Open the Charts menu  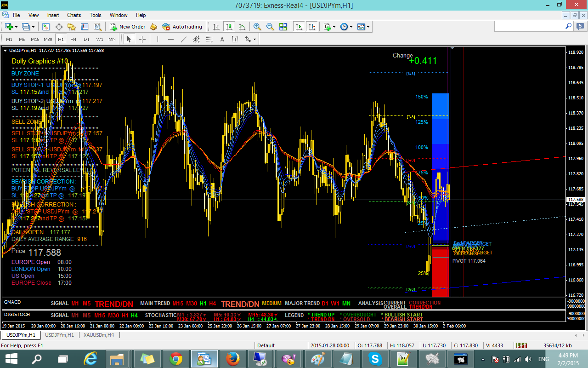pos(74,15)
